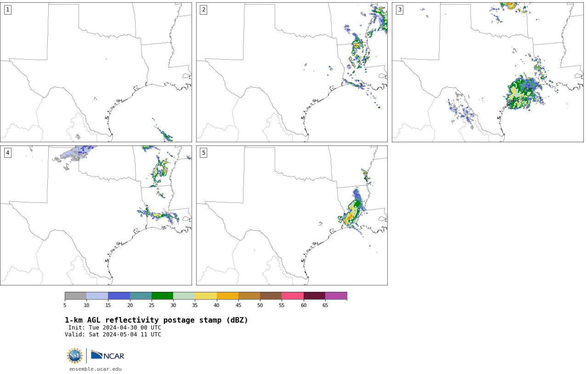
Task: Click the member number label 5
Action: (x=204, y=153)
